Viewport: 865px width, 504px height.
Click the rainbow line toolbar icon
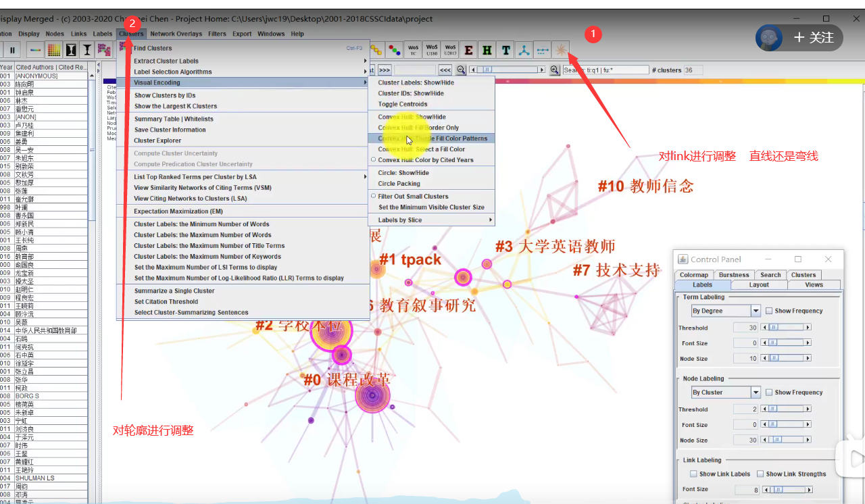point(36,50)
